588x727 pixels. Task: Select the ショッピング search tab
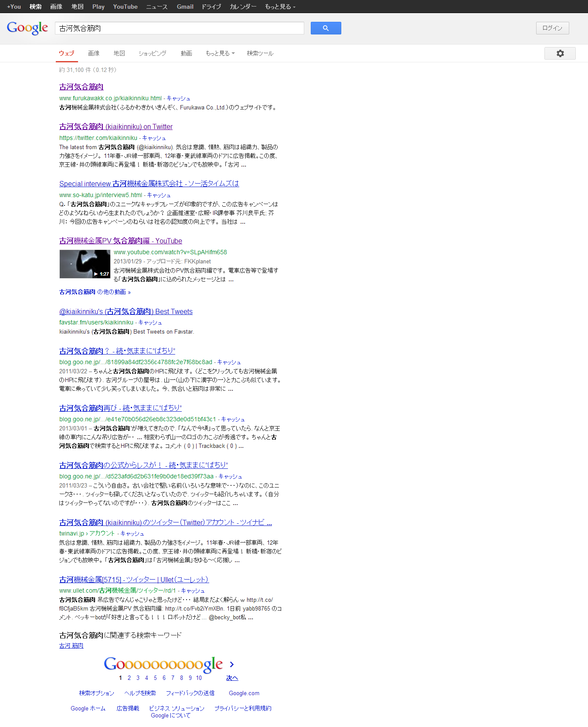click(x=152, y=53)
